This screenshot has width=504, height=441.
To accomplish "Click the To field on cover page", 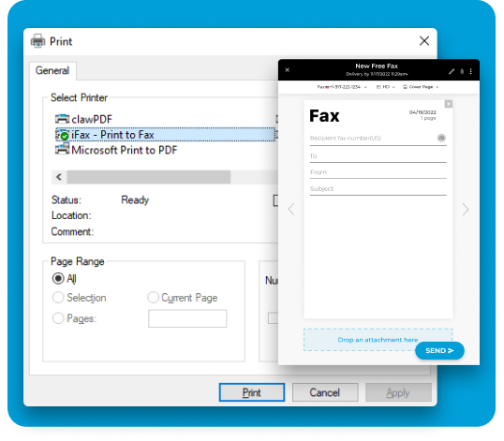I will point(378,156).
